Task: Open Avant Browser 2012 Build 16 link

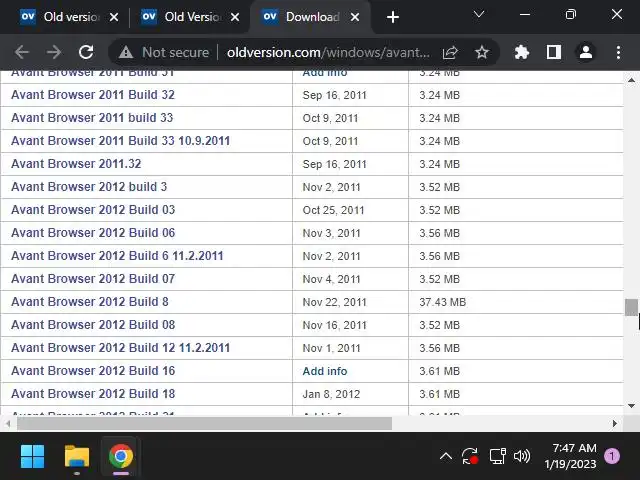Action: (93, 371)
